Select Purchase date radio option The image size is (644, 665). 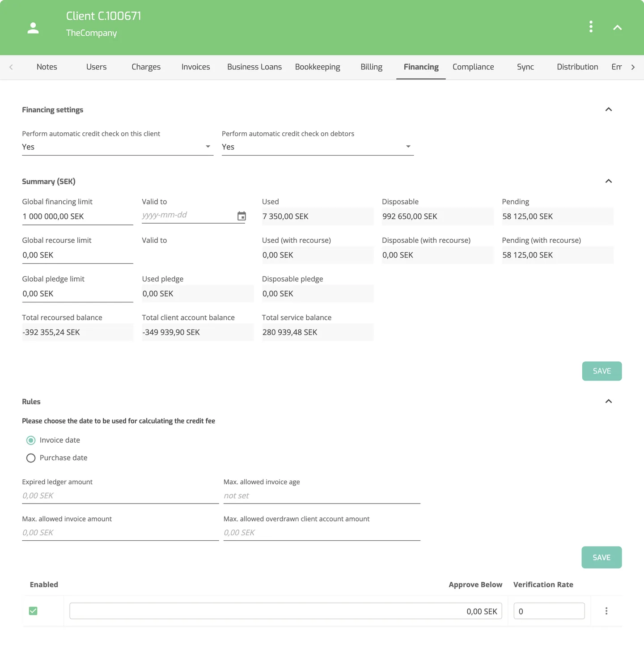(31, 458)
